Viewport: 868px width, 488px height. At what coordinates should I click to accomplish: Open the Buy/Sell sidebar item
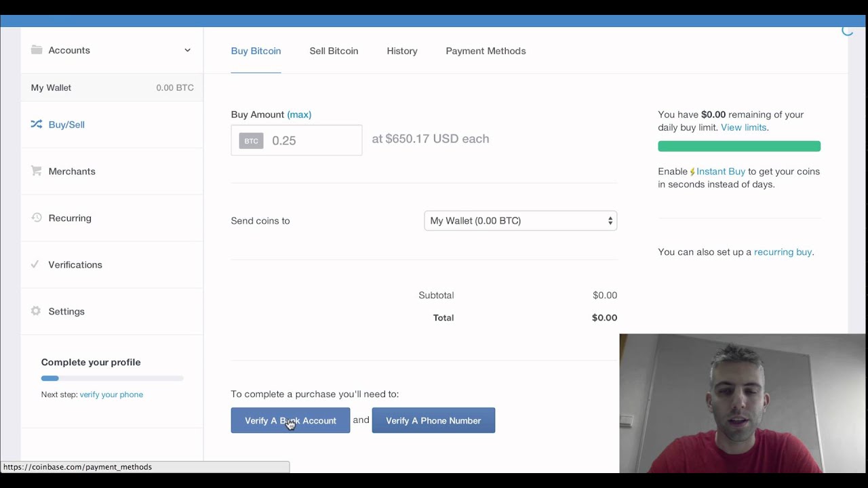(112, 125)
